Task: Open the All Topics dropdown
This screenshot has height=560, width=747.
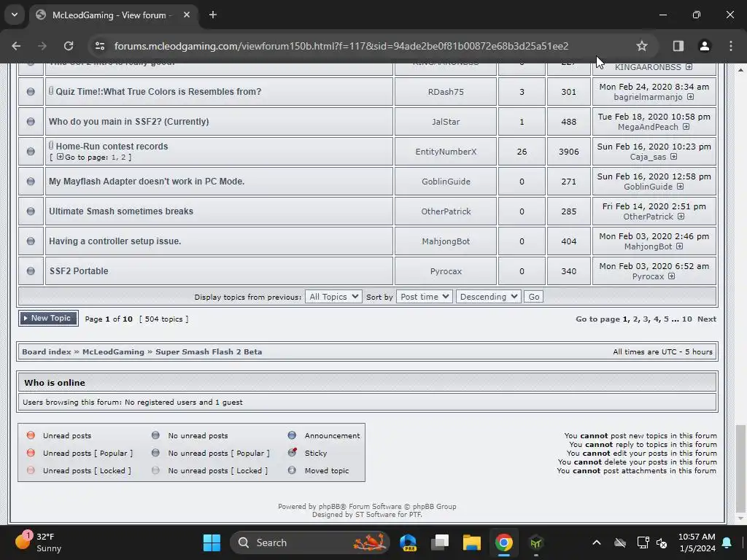Action: (333, 297)
